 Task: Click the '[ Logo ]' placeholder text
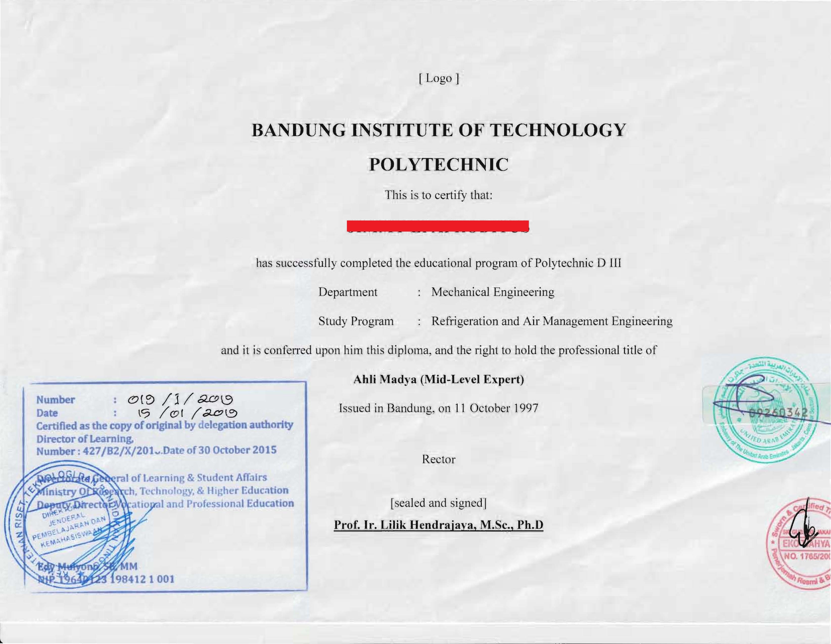[439, 78]
